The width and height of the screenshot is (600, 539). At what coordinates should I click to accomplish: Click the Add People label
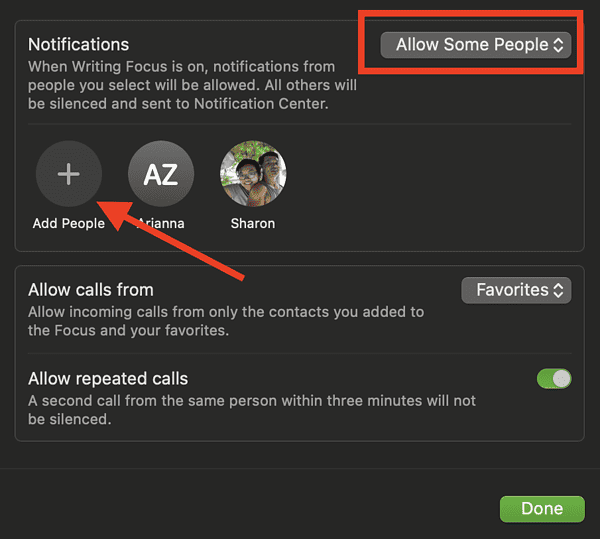(69, 223)
